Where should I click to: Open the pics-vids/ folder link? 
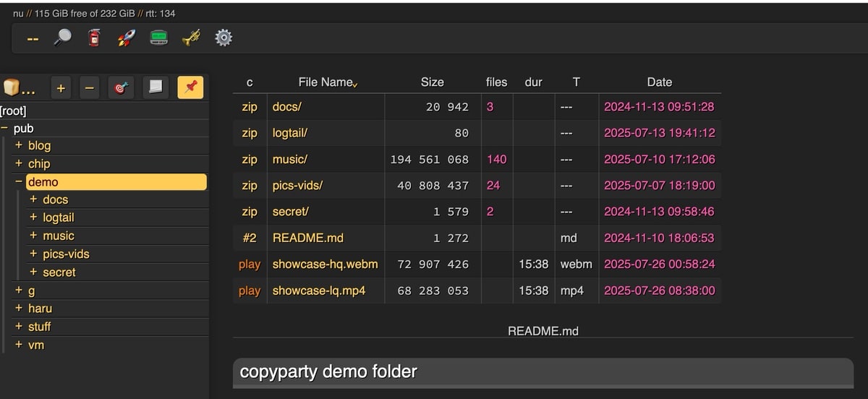(297, 185)
